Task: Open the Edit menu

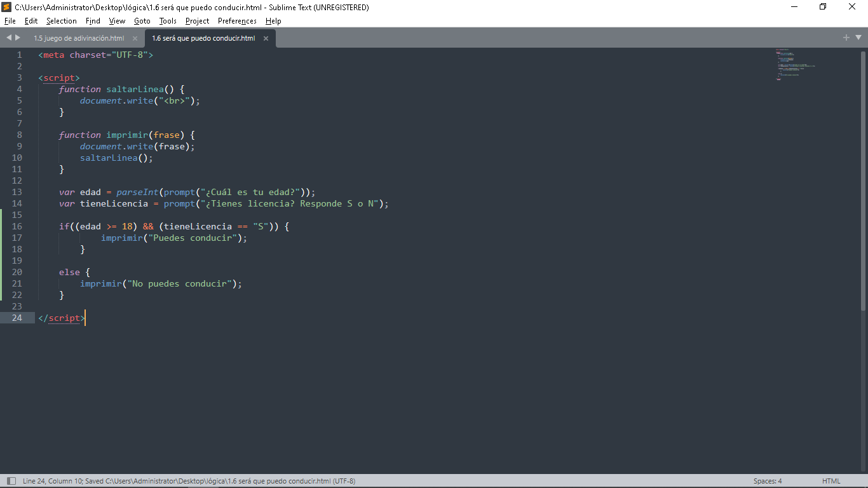Action: point(31,21)
